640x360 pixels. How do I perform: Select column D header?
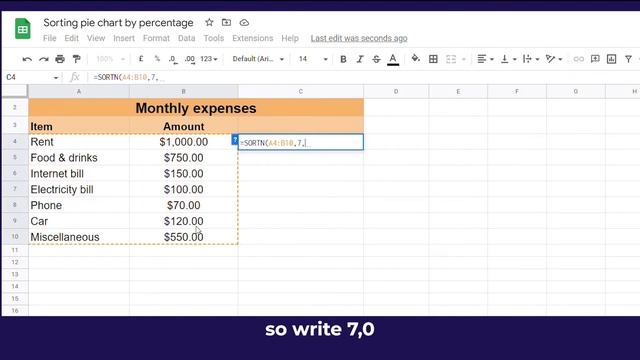(396, 91)
